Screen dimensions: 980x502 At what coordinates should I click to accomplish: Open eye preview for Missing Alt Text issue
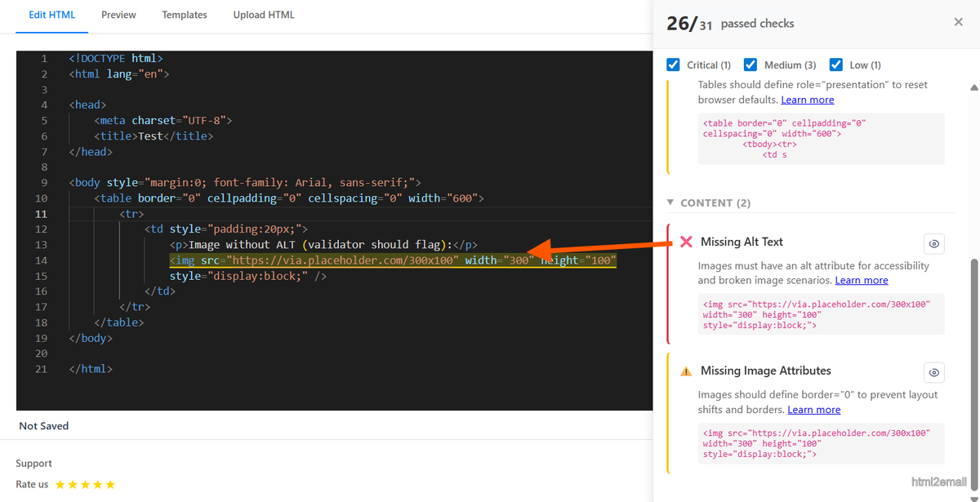tap(933, 243)
